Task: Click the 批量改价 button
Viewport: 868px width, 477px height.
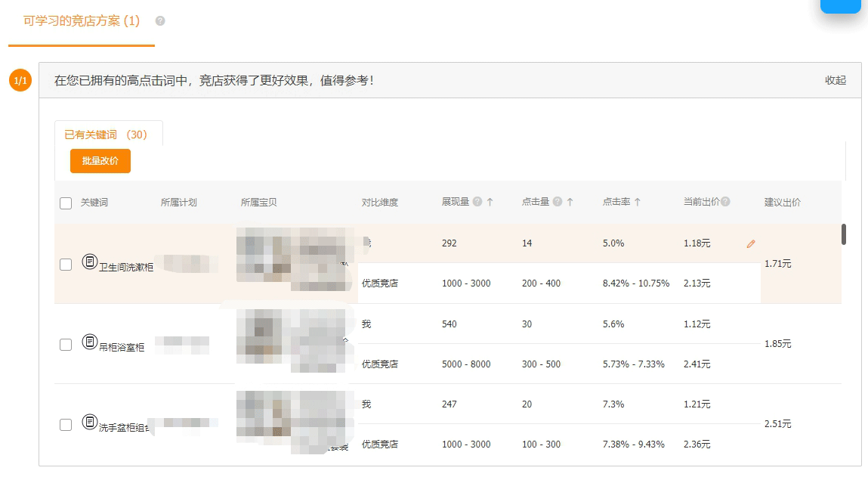Action: tap(100, 161)
